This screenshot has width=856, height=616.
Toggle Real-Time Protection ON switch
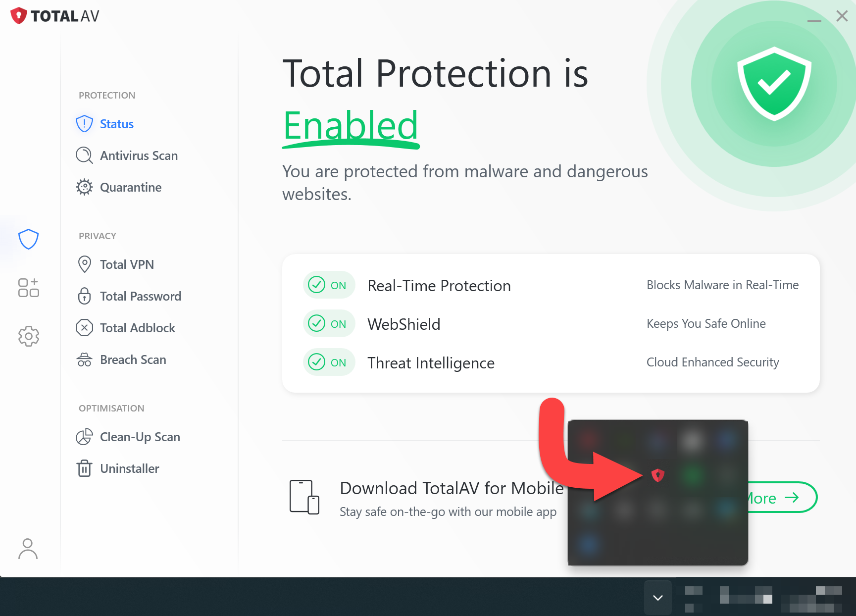point(329,285)
